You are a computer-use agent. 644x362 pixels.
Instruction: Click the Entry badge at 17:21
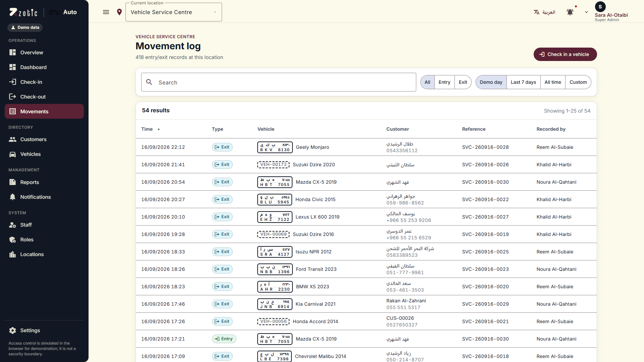pyautogui.click(x=224, y=339)
